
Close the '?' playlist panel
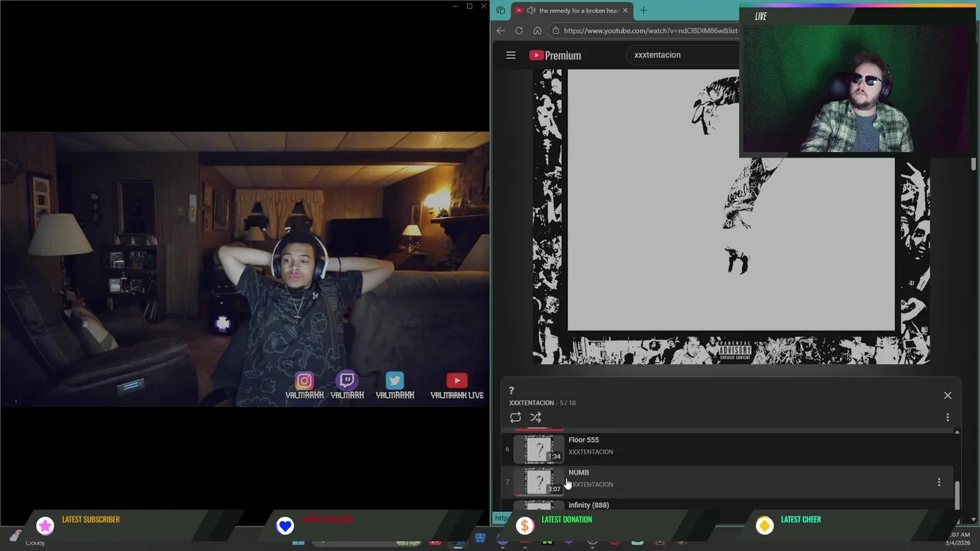[x=948, y=396]
